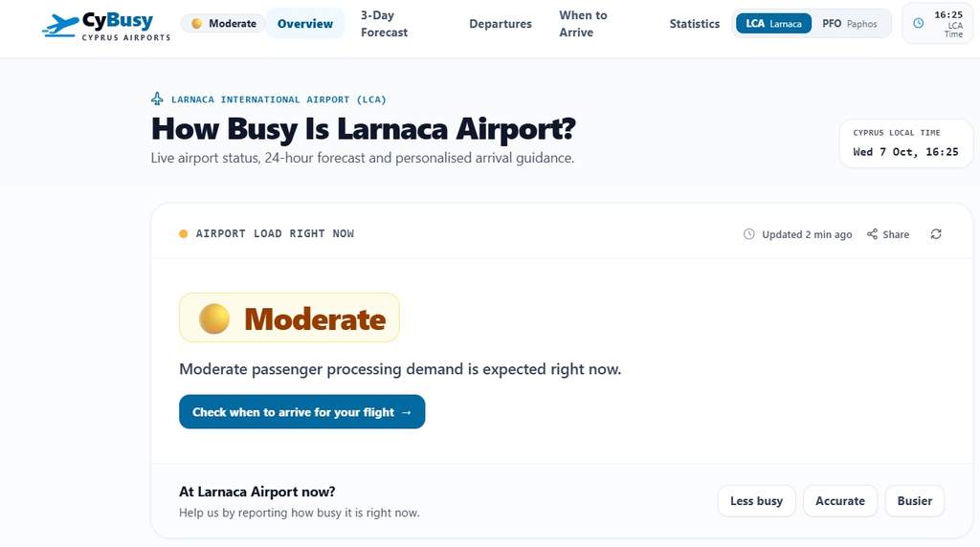The height and width of the screenshot is (547, 980).
Task: Switch airport to PFO Paphos
Action: coord(849,24)
